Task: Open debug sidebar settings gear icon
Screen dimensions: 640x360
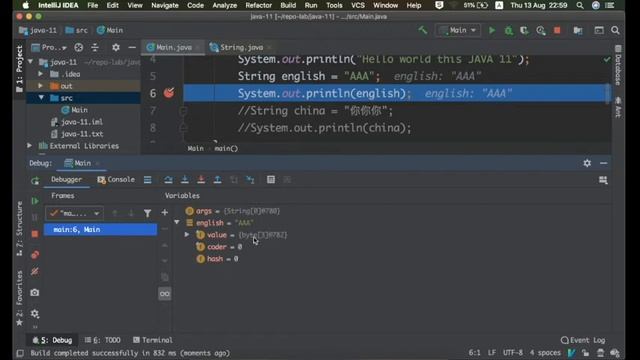Action: click(x=35, y=313)
